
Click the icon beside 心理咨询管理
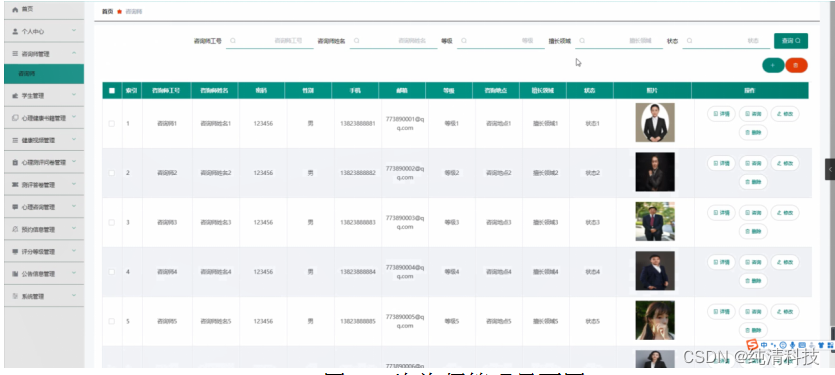[x=15, y=207]
